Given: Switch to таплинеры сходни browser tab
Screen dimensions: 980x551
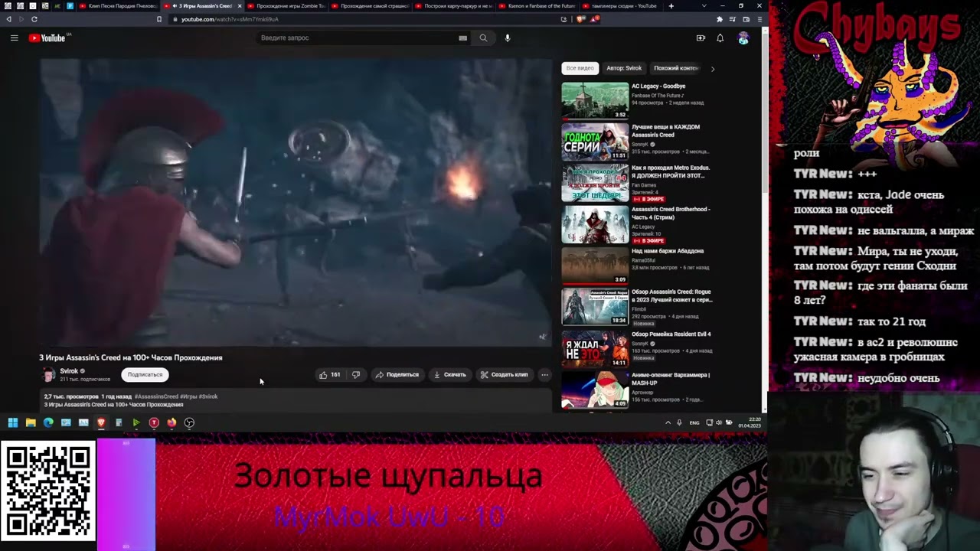Looking at the screenshot, I should 621,6.
